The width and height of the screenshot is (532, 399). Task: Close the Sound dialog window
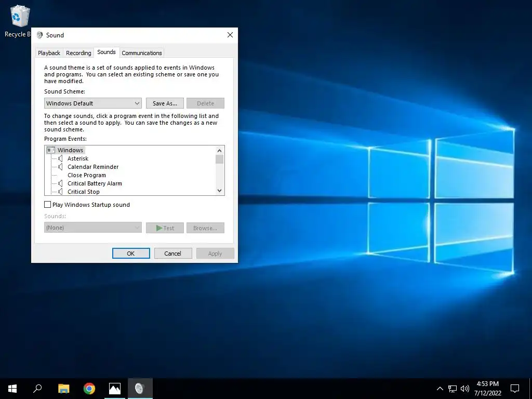230,35
